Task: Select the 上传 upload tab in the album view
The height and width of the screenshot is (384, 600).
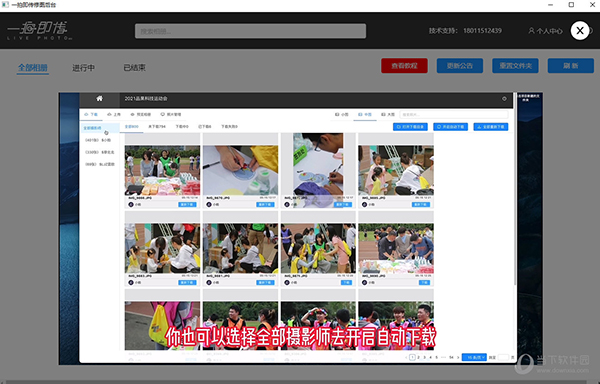Action: [x=114, y=114]
